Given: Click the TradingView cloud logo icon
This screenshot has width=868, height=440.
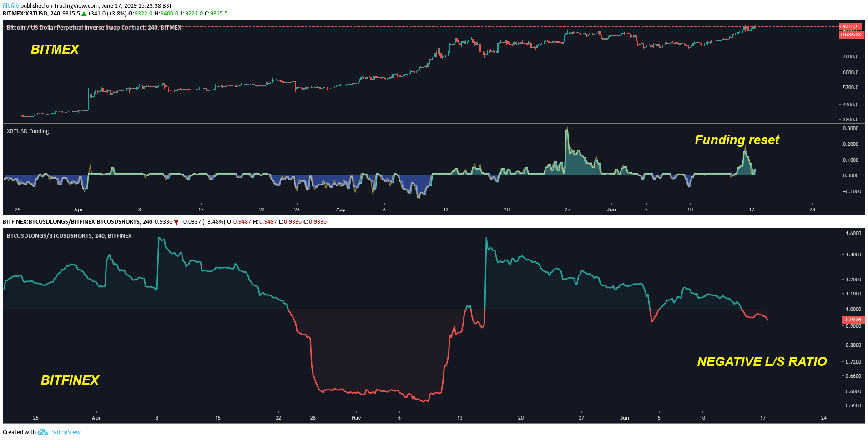Looking at the screenshot, I should tap(42, 432).
